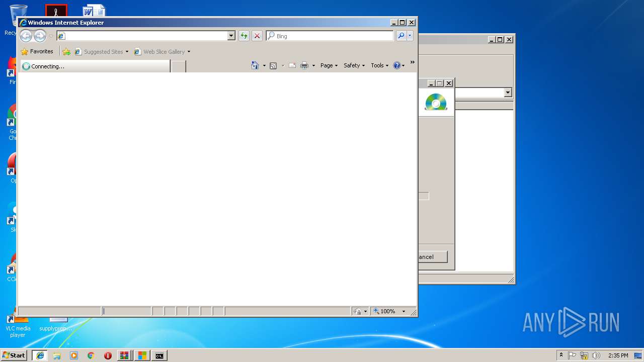Click the Internet Explorer address bar
Image resolution: width=644 pixels, height=362 pixels.
pyautogui.click(x=142, y=36)
